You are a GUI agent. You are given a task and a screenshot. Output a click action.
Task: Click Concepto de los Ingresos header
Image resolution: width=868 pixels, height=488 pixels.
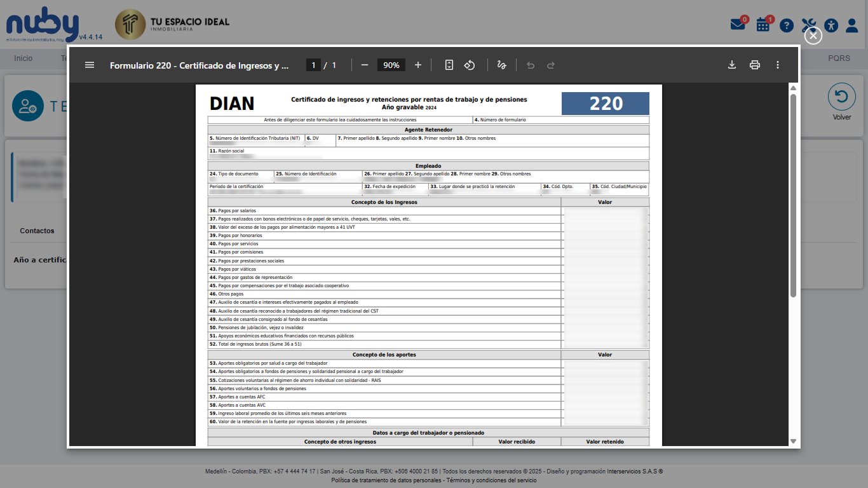(x=384, y=202)
